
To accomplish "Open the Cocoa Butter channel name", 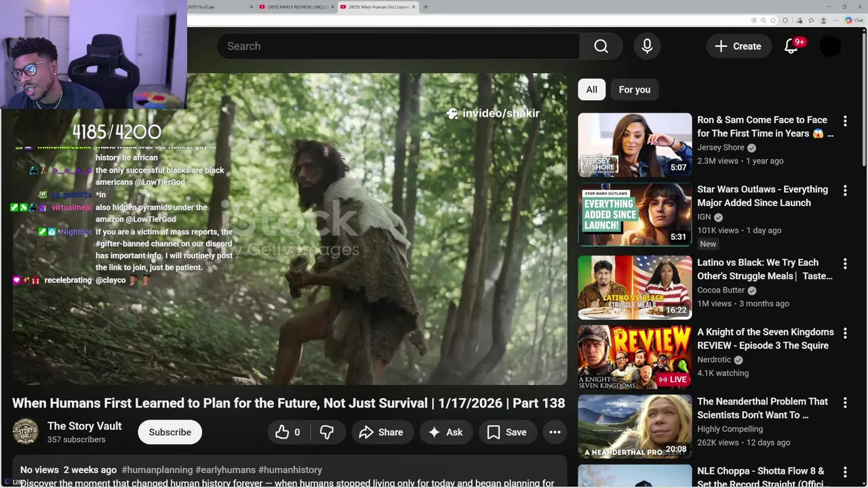I will pos(721,290).
